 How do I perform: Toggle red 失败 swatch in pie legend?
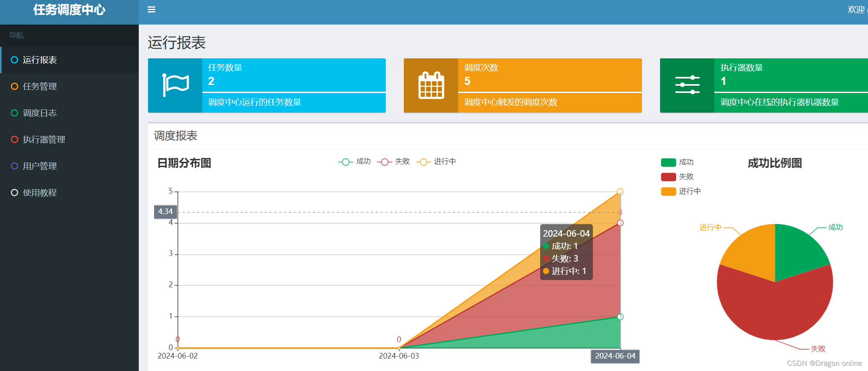coord(668,177)
